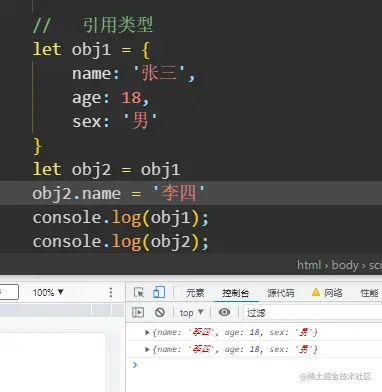Click the first console output object text

pyautogui.click(x=235, y=332)
